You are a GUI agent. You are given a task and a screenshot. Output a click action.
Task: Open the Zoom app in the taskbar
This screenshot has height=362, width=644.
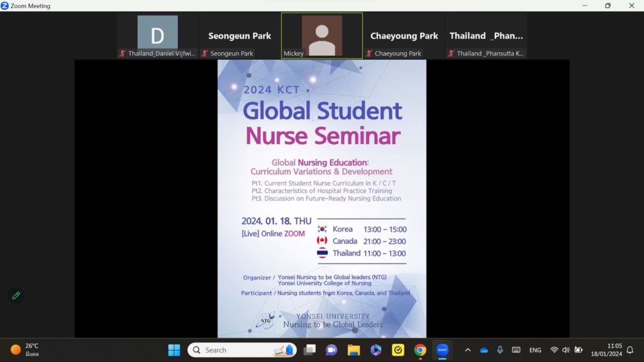point(442,350)
